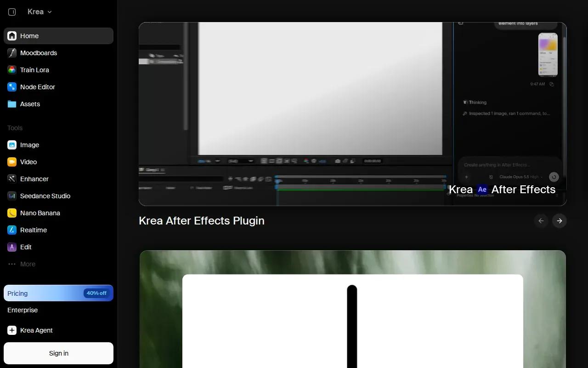Click the Assets folder icon
This screenshot has width=588, height=368.
click(12, 104)
